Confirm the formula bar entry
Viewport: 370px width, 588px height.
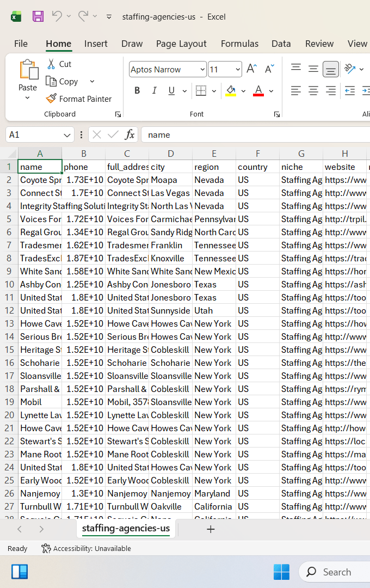coord(113,134)
